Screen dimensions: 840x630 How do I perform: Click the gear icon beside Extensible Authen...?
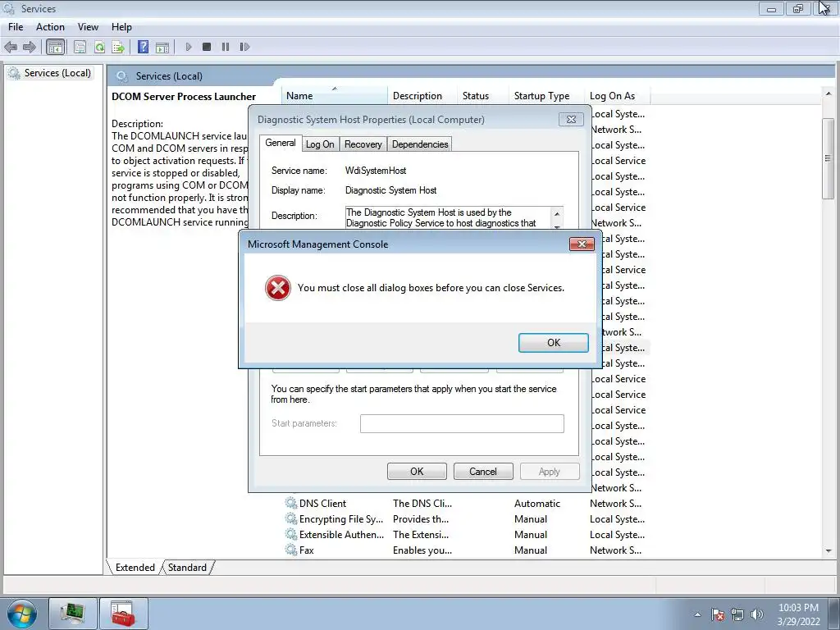point(291,534)
